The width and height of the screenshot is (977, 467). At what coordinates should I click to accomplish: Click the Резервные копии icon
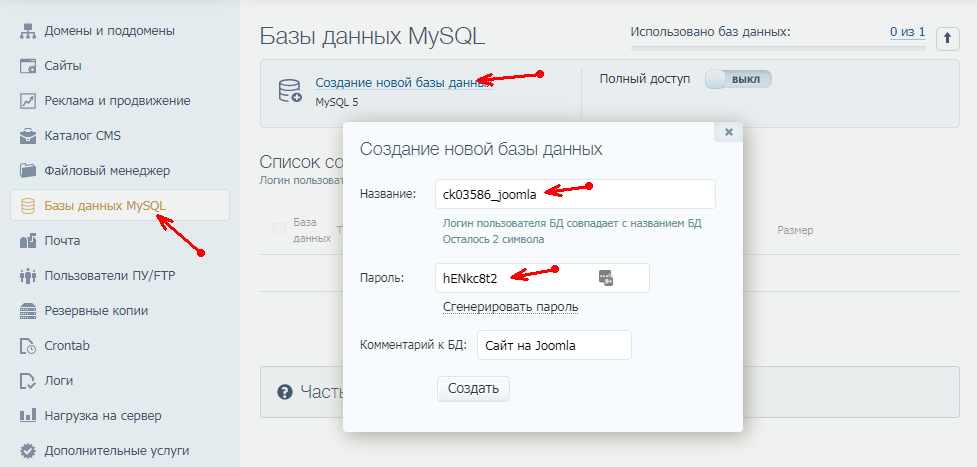point(28,311)
